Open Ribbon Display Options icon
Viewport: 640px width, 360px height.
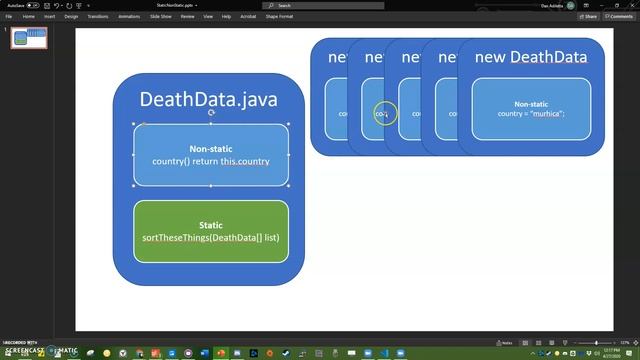pos(586,6)
